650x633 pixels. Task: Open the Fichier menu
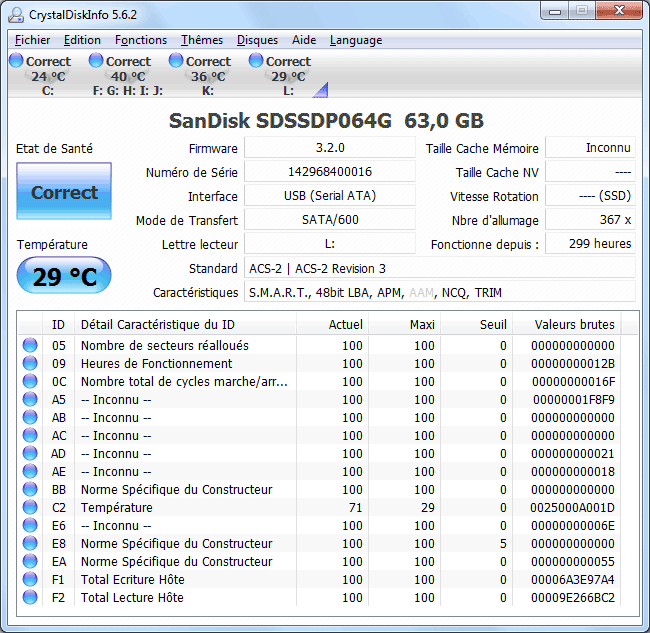[32, 40]
